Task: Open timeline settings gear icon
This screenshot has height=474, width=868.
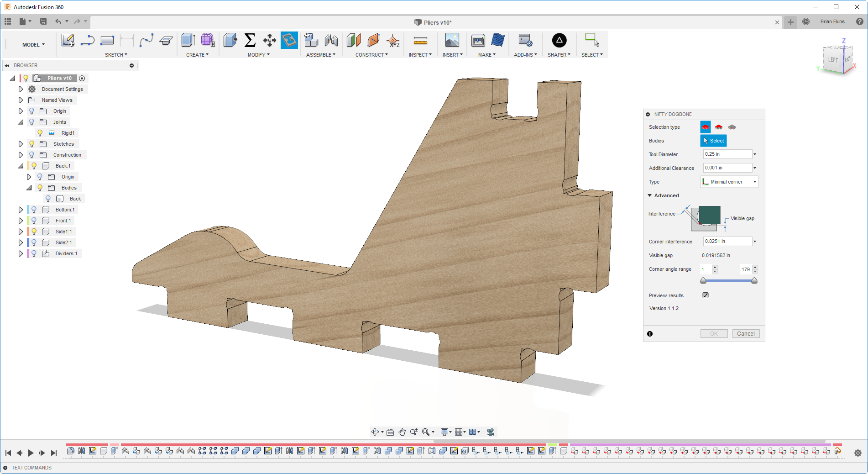Action: pyautogui.click(x=858, y=453)
